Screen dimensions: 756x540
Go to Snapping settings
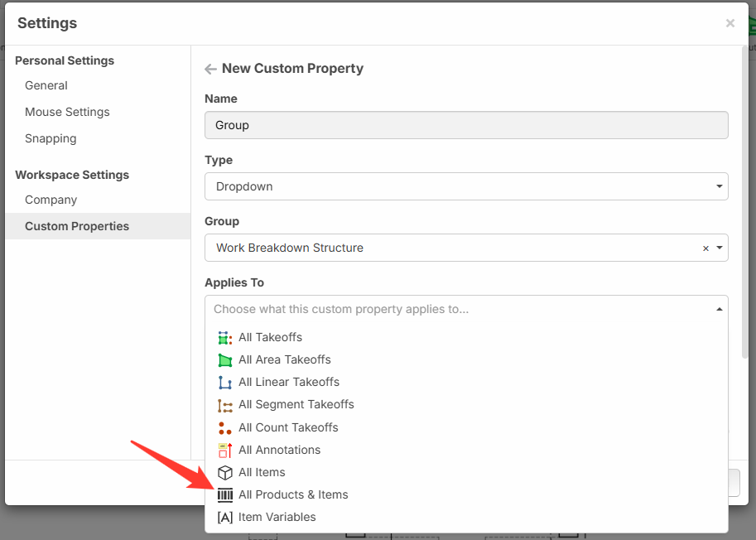pyautogui.click(x=51, y=138)
